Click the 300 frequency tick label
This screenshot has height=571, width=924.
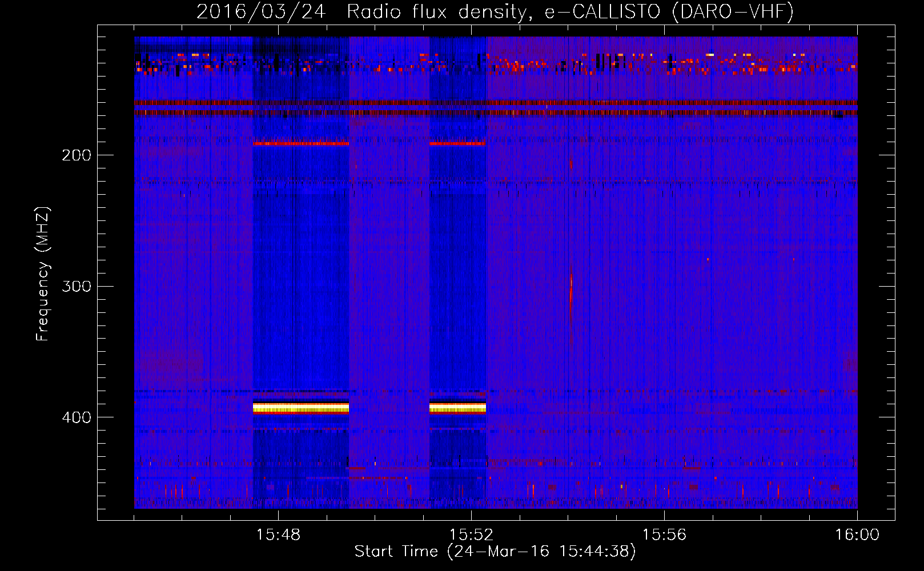coord(77,286)
